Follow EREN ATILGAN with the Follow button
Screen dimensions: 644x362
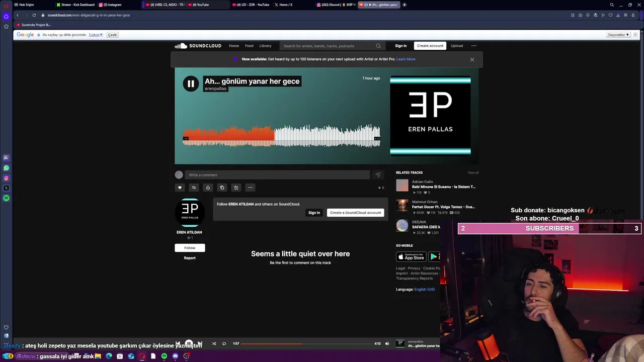190,248
